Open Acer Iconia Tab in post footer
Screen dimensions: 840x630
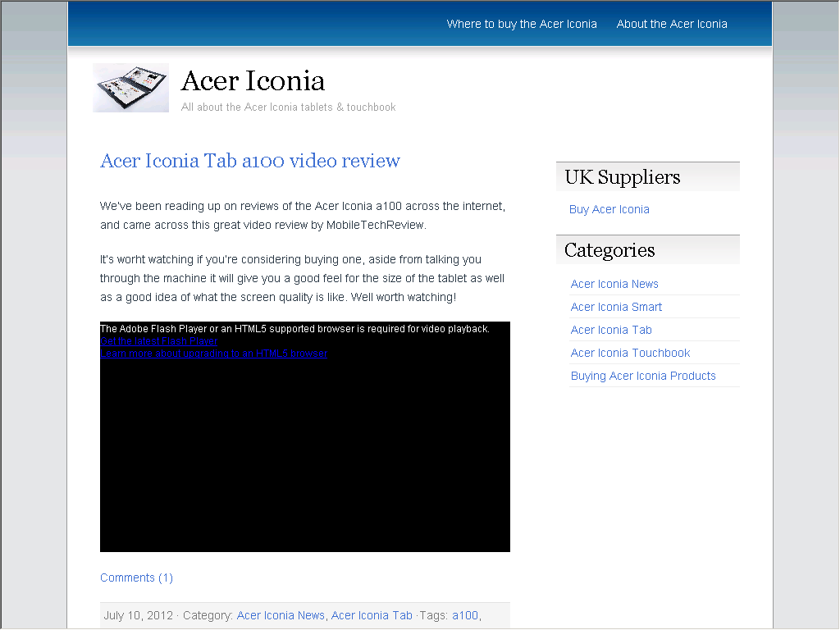click(x=372, y=615)
